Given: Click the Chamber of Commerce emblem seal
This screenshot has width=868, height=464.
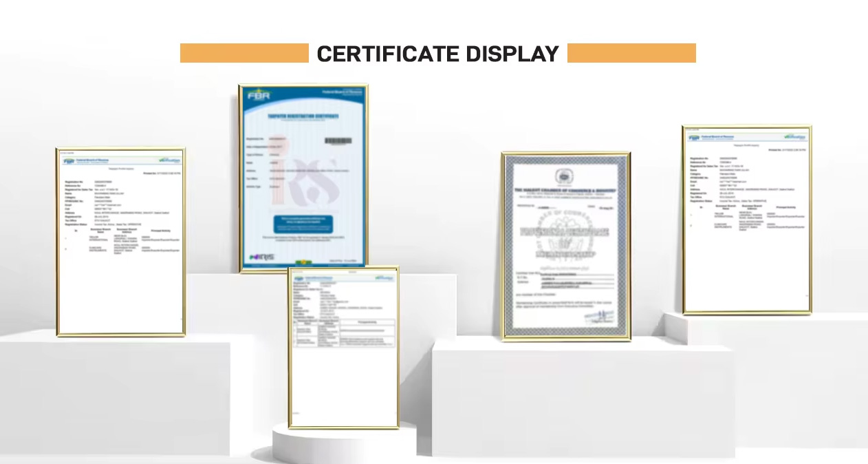Looking at the screenshot, I should (x=565, y=178).
